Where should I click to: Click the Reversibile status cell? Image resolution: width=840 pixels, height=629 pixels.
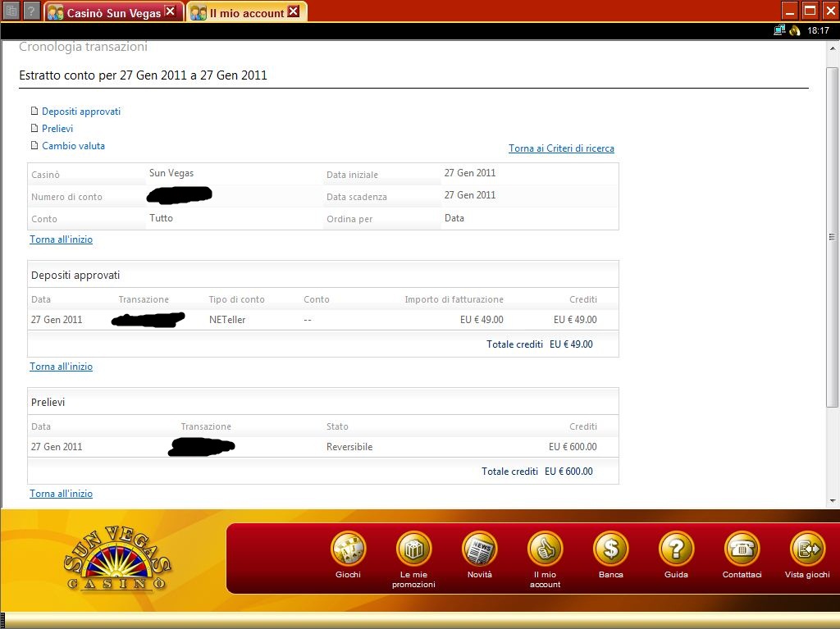pyautogui.click(x=349, y=447)
